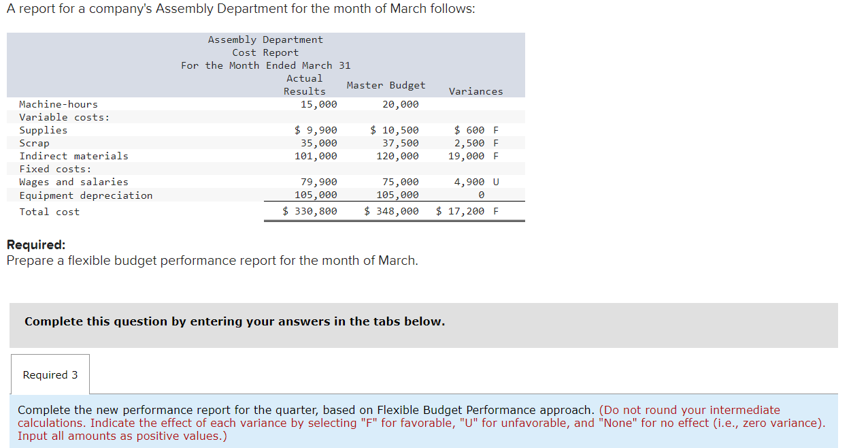Select the Machine-hours row label
The height and width of the screenshot is (448, 868).
point(58,104)
